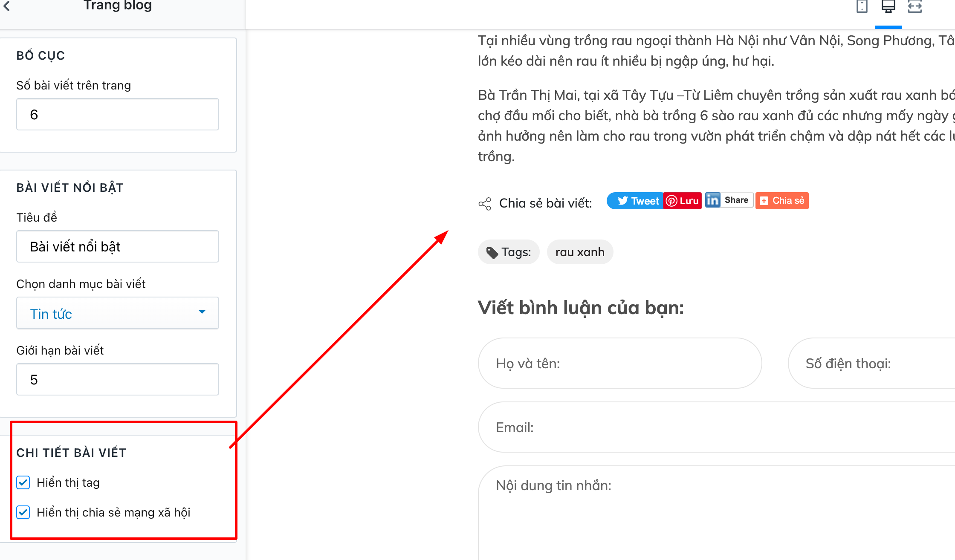Click the BÀI VIẾT NỔI BẬT heading

tap(70, 188)
